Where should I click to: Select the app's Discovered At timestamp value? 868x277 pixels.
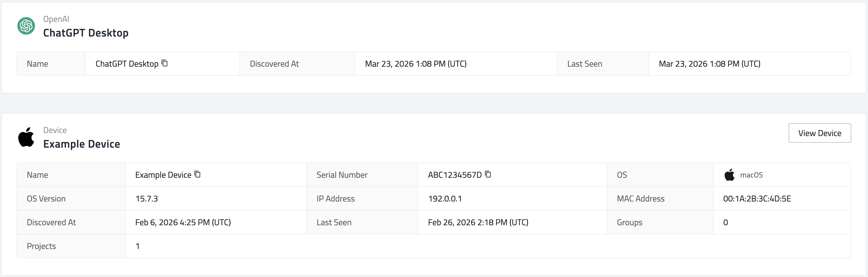click(416, 64)
